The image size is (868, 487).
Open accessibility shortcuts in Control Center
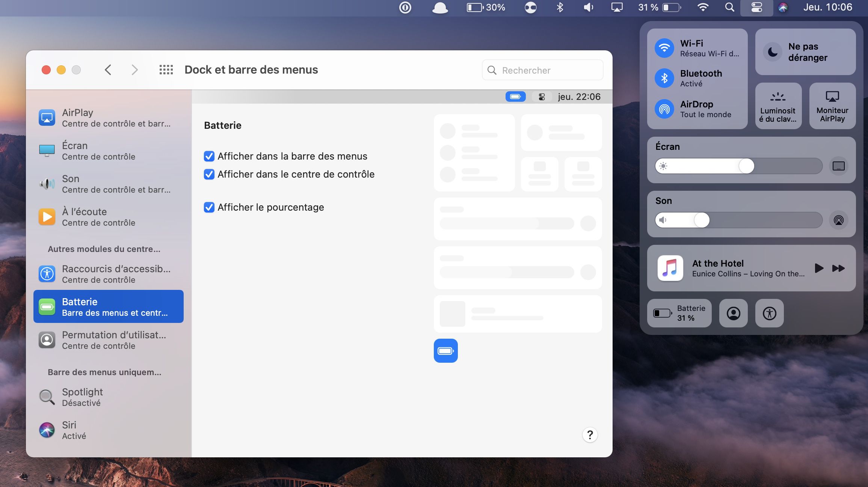[x=769, y=313]
